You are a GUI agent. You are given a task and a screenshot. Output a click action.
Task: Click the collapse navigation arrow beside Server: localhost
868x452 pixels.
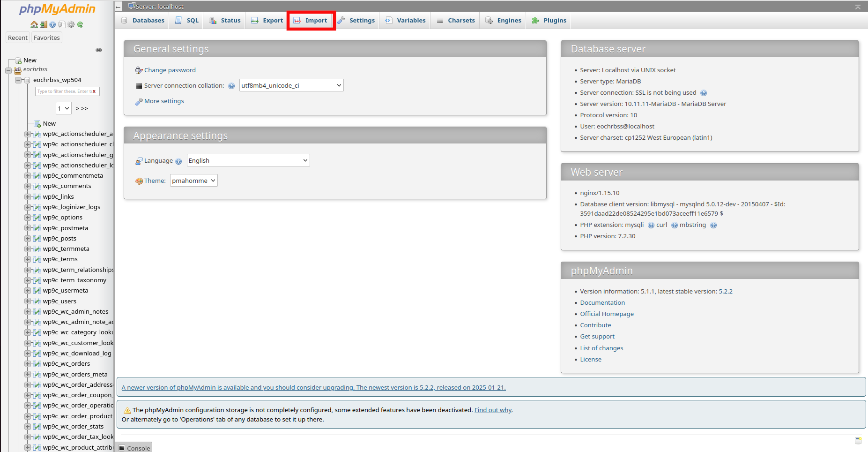coord(119,7)
